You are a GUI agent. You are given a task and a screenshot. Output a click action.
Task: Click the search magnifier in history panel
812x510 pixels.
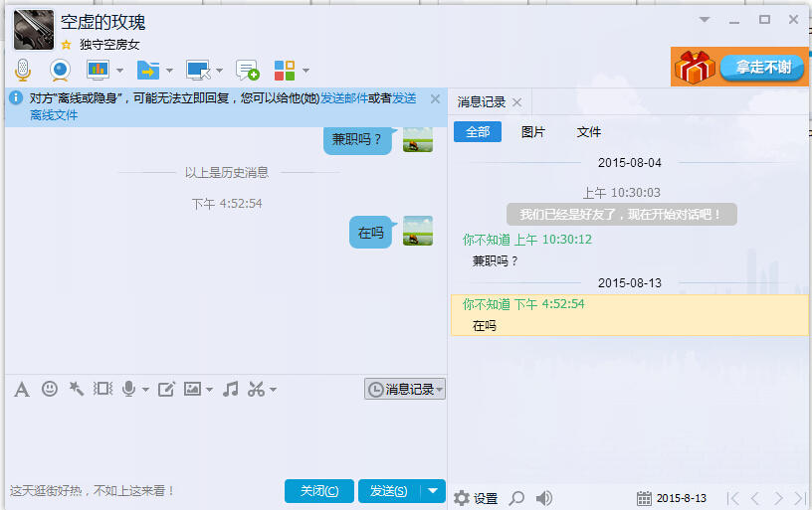(516, 499)
